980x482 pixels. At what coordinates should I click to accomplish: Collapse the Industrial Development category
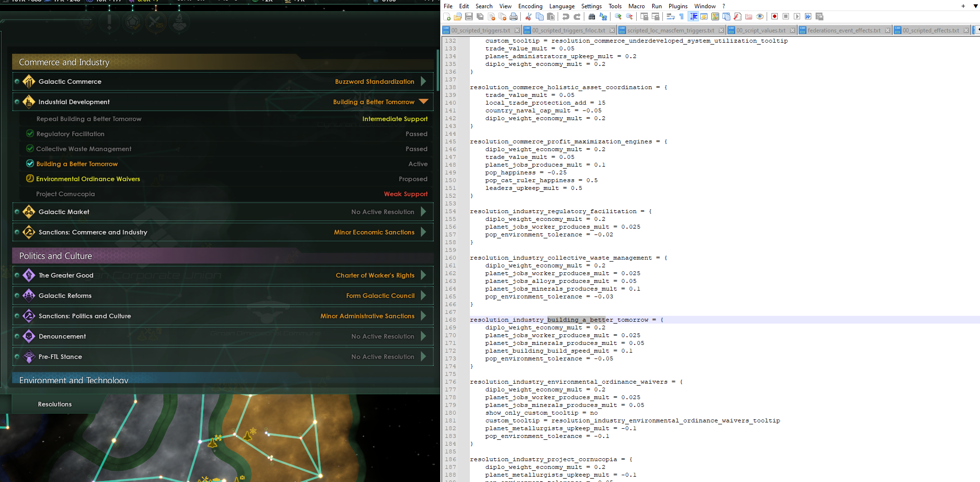tap(423, 102)
